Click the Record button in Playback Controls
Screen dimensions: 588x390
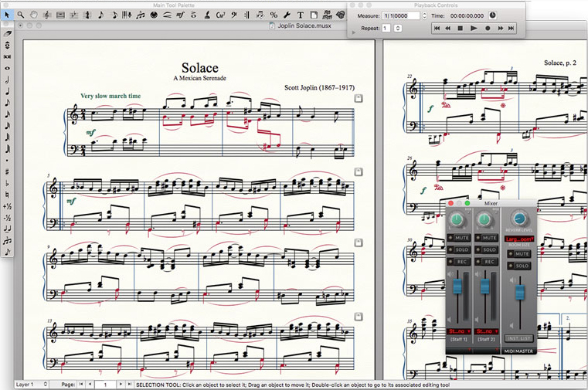(x=486, y=29)
